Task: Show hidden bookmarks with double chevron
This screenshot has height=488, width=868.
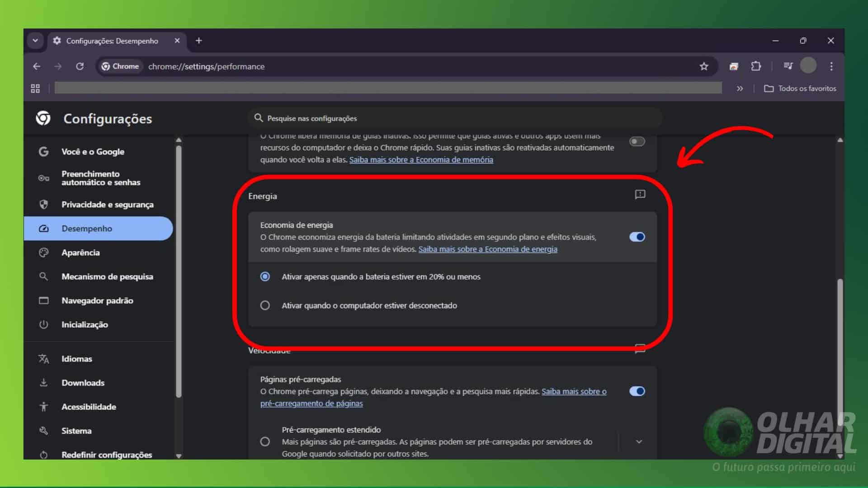Action: click(740, 89)
